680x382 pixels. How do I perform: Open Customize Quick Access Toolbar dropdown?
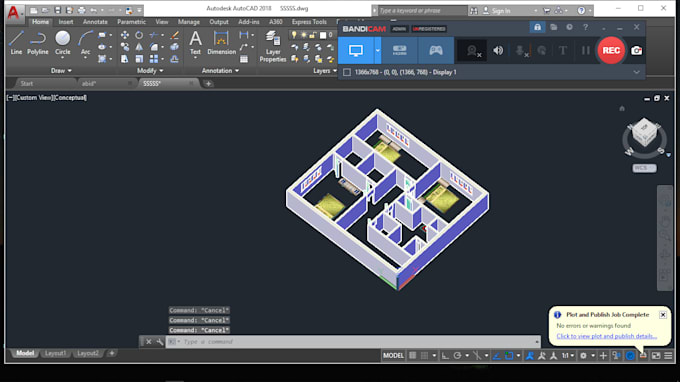coord(139,10)
